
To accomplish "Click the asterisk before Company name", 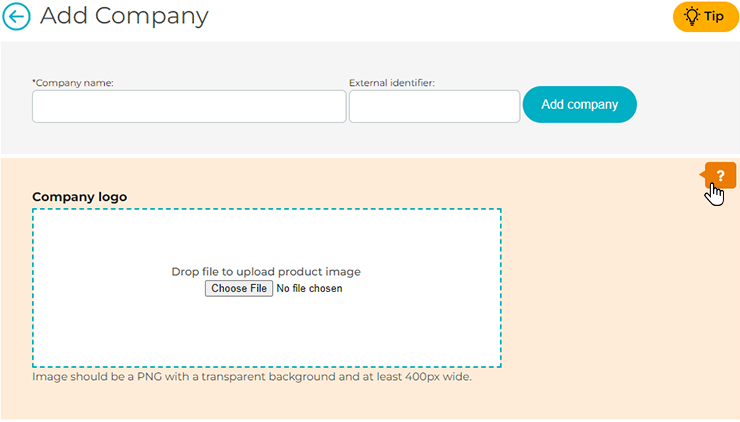I will coord(34,83).
